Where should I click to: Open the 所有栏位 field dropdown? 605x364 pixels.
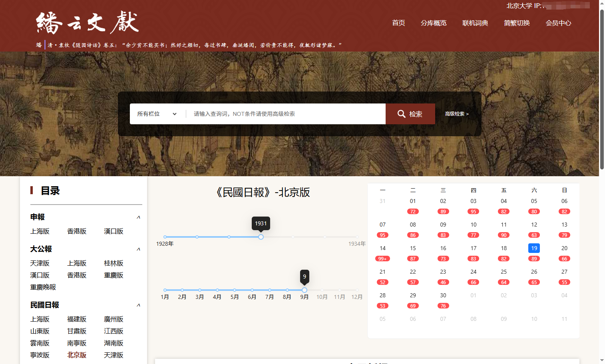click(157, 114)
